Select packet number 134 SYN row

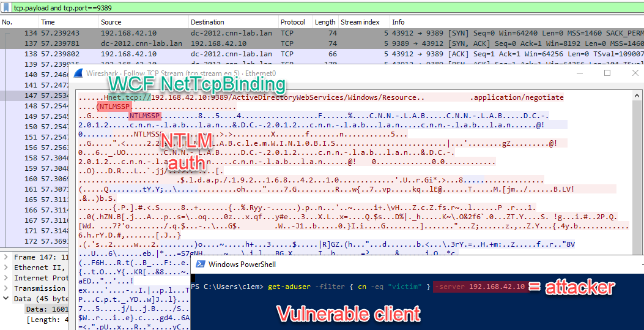322,33
